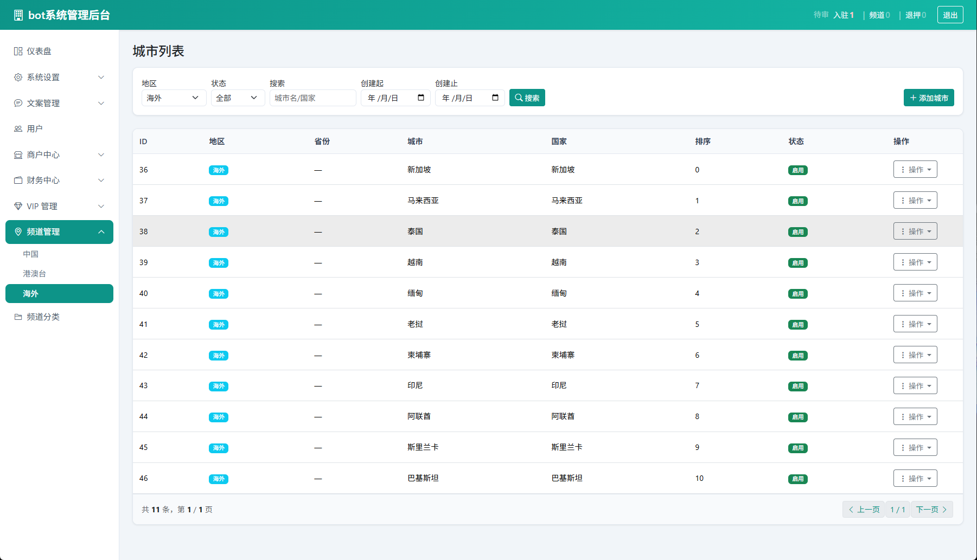
Task: Click the people icon beside 用户
Action: [18, 129]
